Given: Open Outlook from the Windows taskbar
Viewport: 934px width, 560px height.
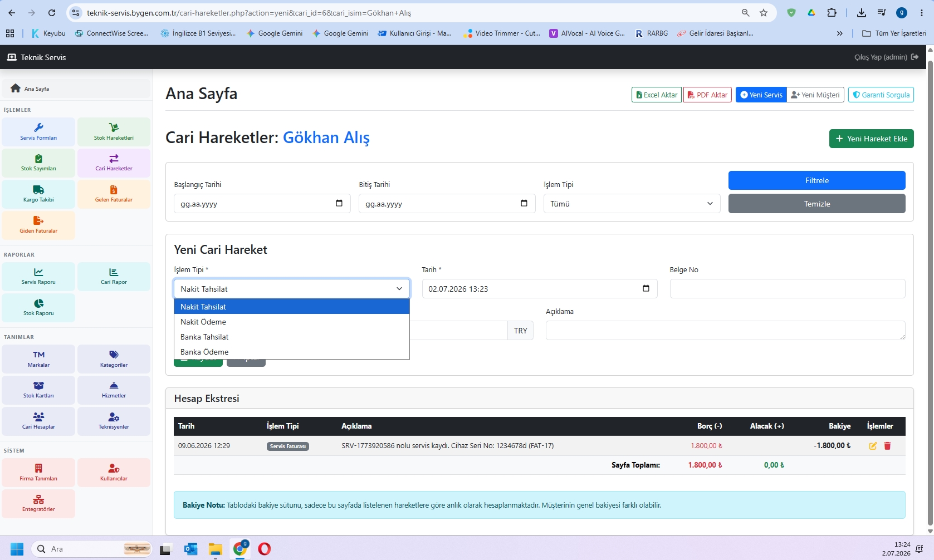Looking at the screenshot, I should coord(190,549).
